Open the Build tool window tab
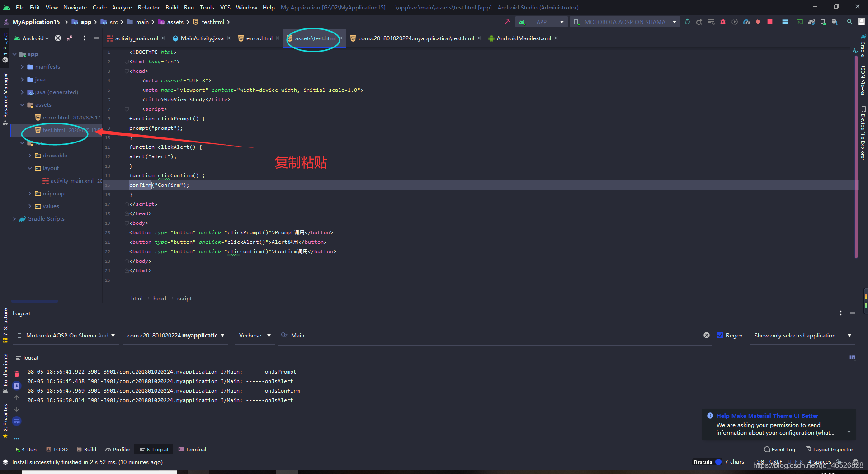Image resolution: width=868 pixels, height=474 pixels. [86, 450]
